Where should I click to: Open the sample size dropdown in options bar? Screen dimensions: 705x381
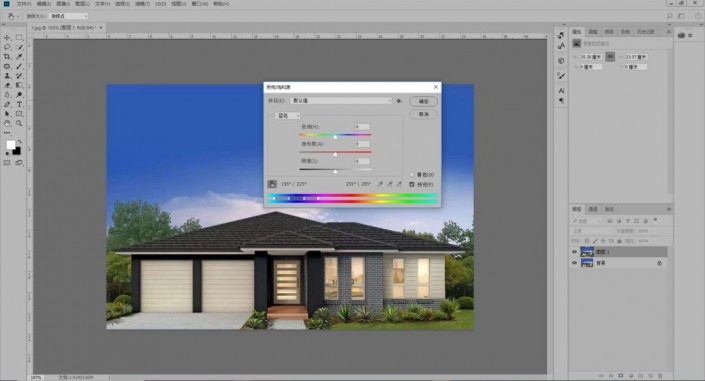pos(68,16)
